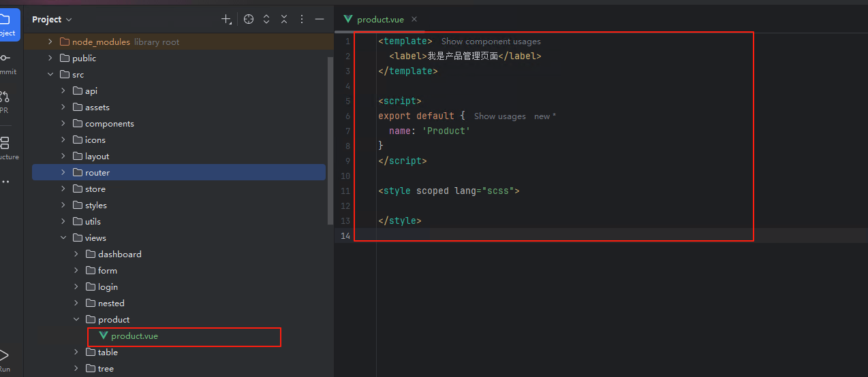Screen dimensions: 868x377
Task: Switch to the product.vue editor tab
Action: point(380,20)
